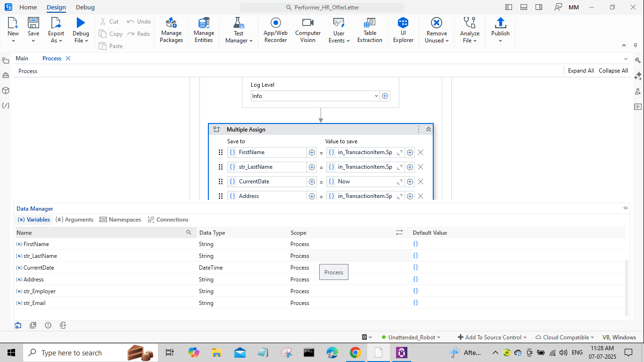644x362 pixels.
Task: Switch to the Arguments tab
Action: click(74, 220)
